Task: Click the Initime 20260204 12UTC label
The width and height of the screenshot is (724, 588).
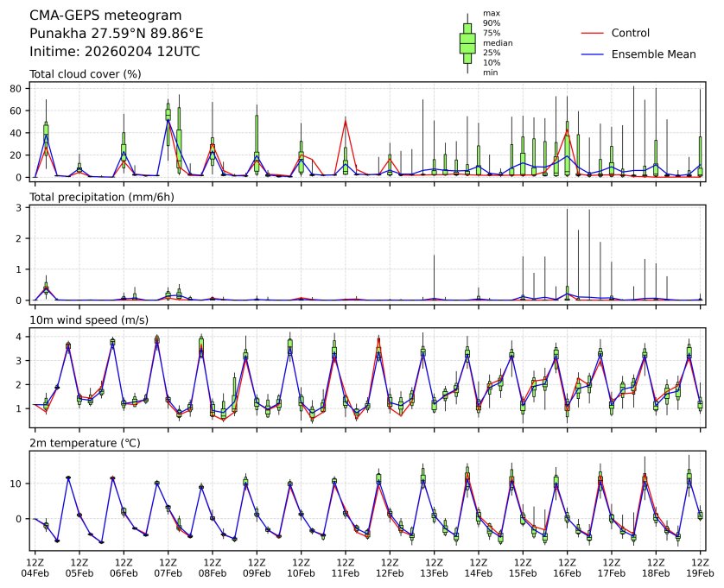Action: point(114,52)
